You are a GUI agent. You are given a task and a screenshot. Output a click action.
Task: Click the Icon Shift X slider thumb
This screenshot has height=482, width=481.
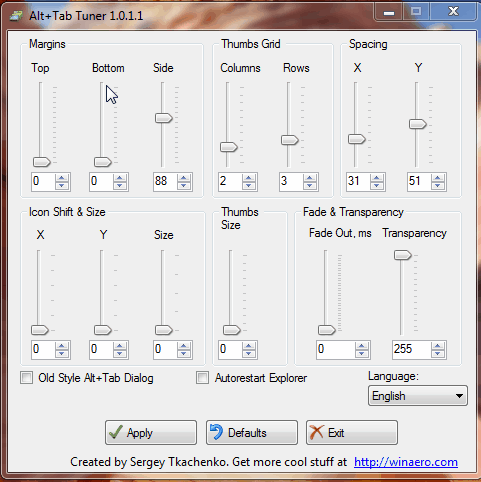click(x=40, y=330)
